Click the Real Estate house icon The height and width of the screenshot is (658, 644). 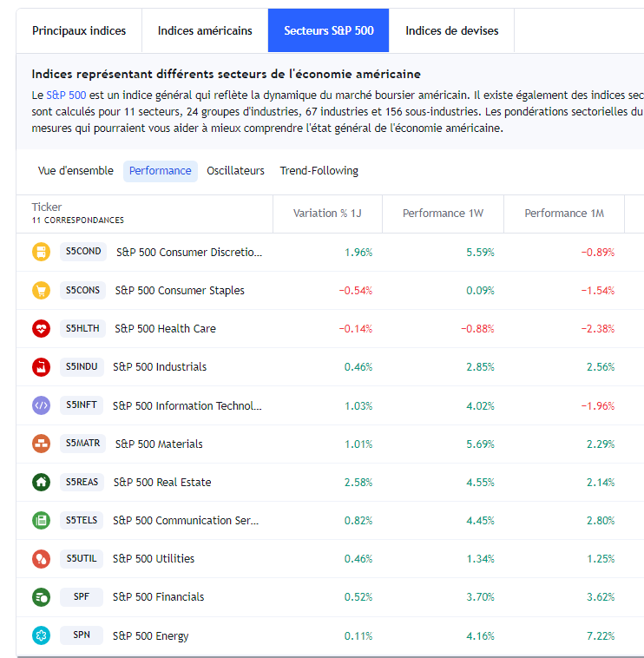pos(41,482)
